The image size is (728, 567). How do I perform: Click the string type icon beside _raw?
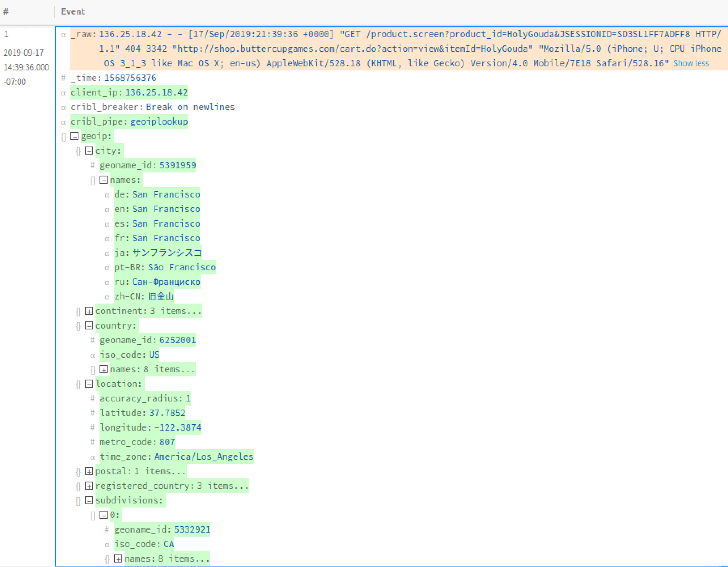point(63,34)
